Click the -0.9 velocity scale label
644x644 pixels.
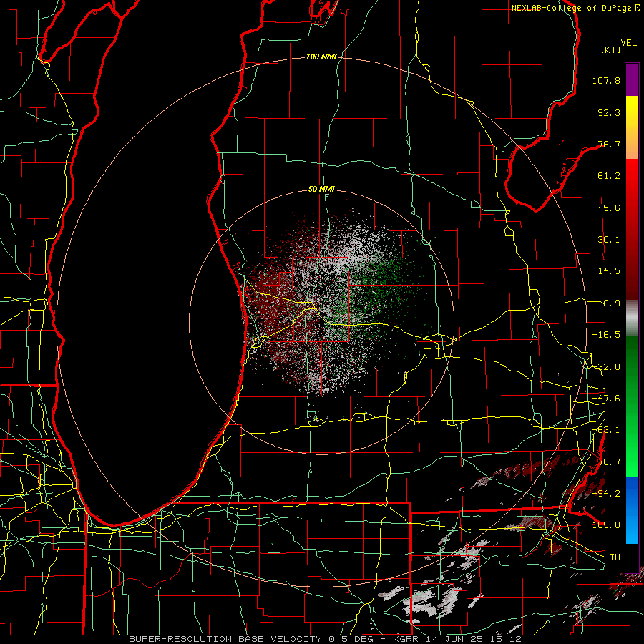612,303
